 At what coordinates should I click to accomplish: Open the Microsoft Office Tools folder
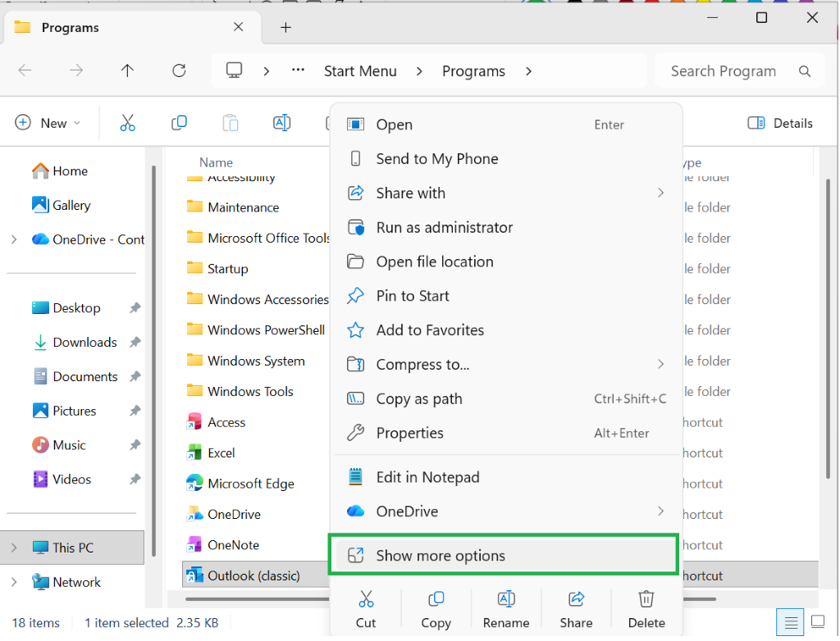tap(258, 239)
